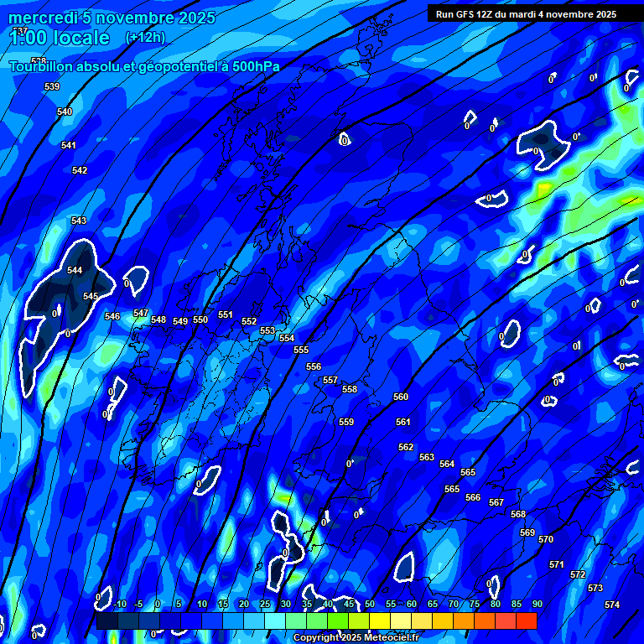Click the cyan swatch left of the 30 label
The width and height of the screenshot is (644, 644).
(274, 621)
